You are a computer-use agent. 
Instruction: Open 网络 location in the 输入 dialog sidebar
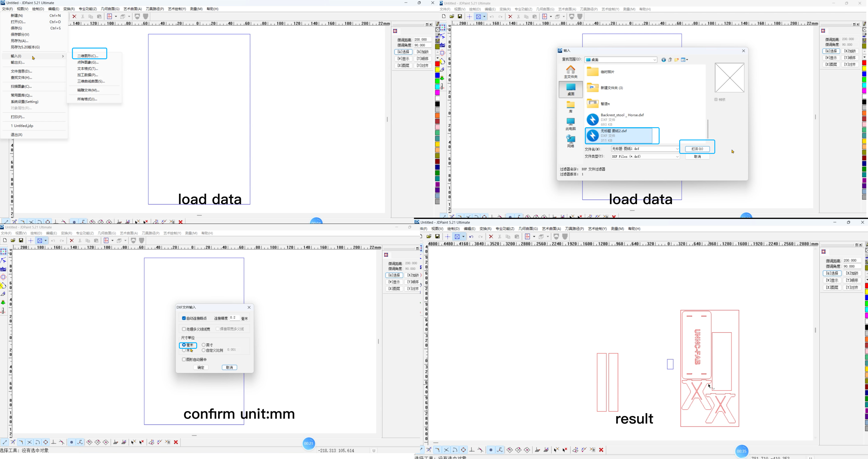click(x=570, y=141)
